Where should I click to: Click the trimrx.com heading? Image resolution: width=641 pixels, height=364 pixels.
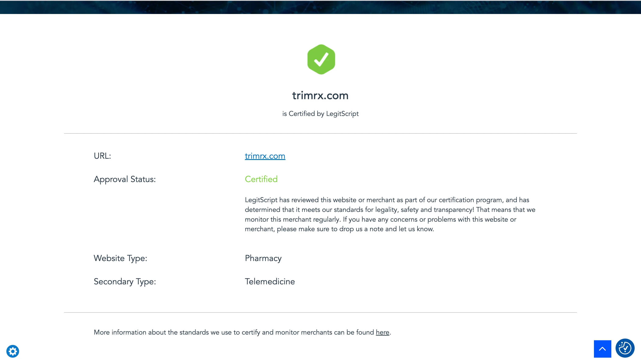tap(320, 96)
